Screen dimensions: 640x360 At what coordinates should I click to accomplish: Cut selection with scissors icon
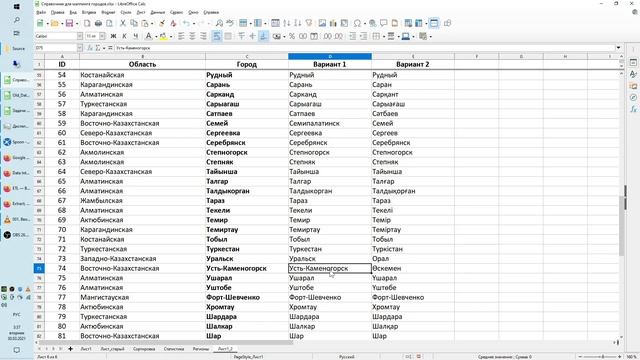coord(122,23)
